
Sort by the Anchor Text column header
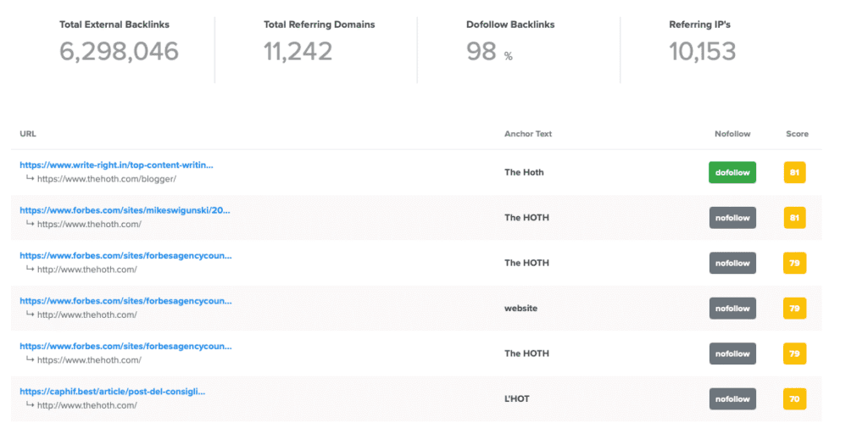528,134
